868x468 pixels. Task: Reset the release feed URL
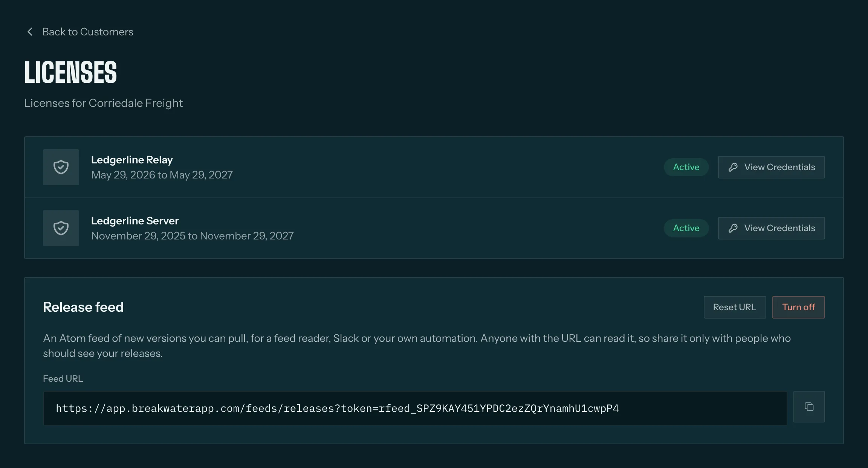point(735,307)
